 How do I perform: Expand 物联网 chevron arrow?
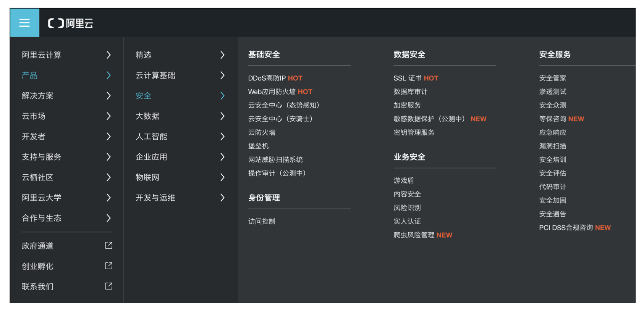click(x=222, y=177)
